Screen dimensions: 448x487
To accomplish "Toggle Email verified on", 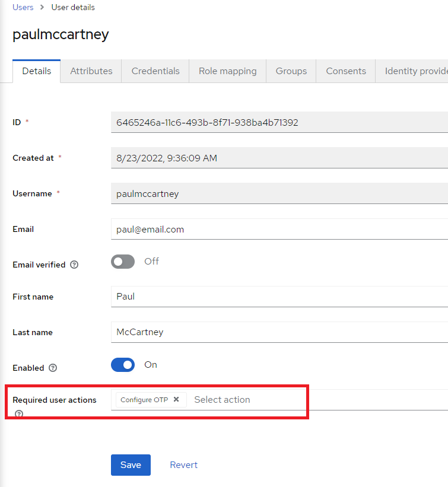I will pos(123,262).
